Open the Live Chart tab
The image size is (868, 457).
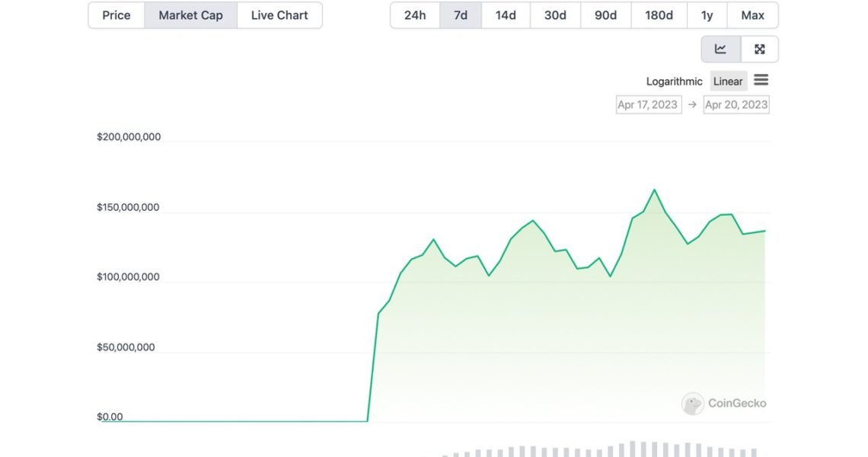(x=279, y=15)
